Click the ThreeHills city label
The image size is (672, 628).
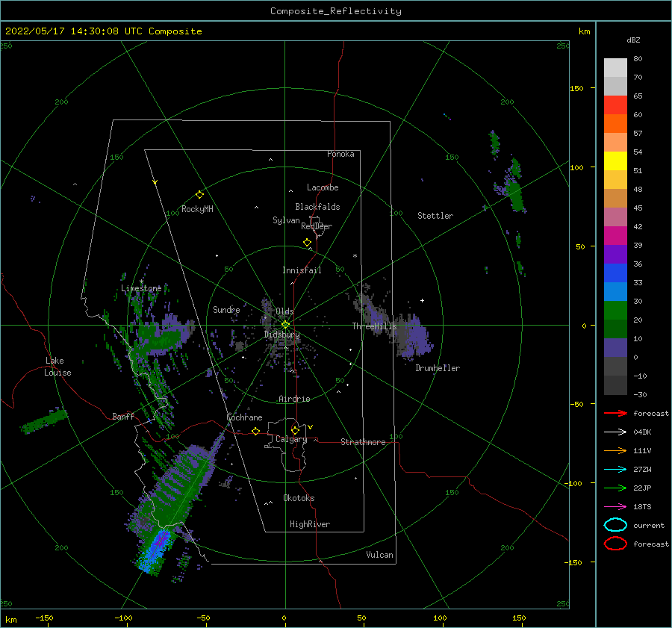pos(375,326)
